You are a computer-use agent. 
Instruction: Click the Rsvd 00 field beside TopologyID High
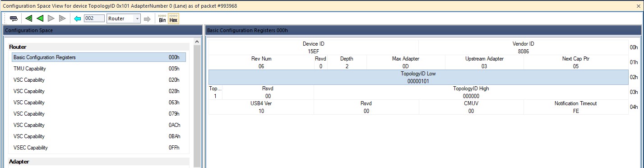coord(268,92)
